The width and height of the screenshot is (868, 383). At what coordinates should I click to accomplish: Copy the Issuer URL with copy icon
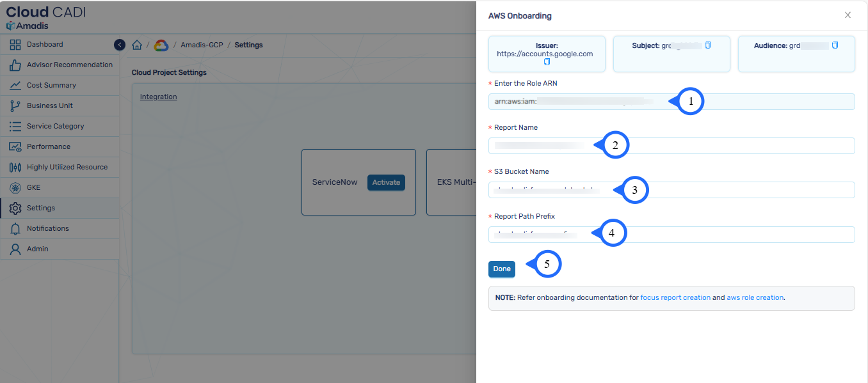pyautogui.click(x=547, y=62)
